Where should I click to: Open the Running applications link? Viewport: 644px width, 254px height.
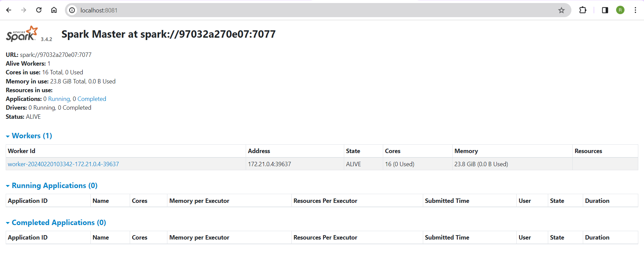pyautogui.click(x=59, y=99)
